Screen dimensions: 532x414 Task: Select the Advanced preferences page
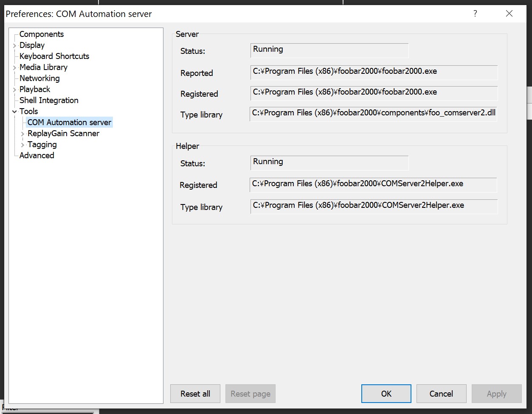37,156
